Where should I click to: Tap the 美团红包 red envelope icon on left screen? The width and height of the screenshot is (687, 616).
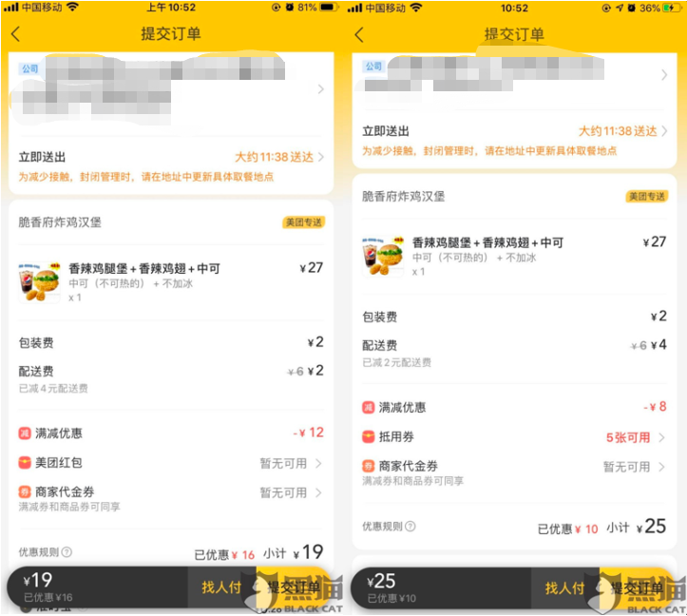coord(25,463)
